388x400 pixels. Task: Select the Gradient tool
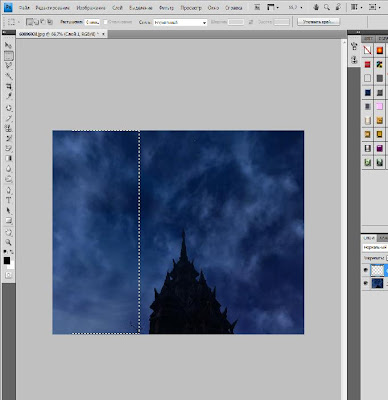9,158
